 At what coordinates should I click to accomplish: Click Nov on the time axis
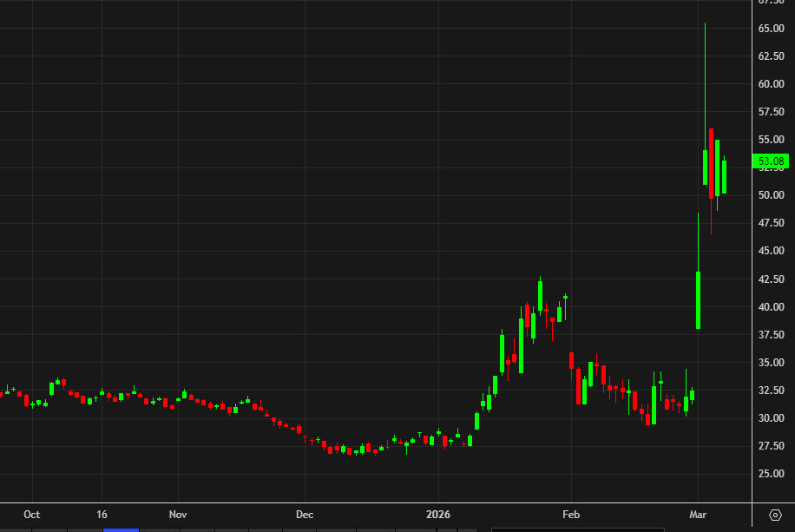[178, 514]
